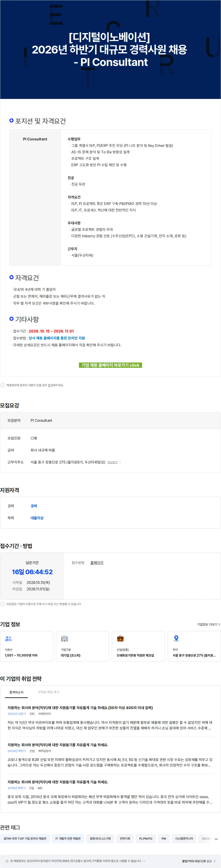Open the 지도보기 map link

[x=112, y=462]
